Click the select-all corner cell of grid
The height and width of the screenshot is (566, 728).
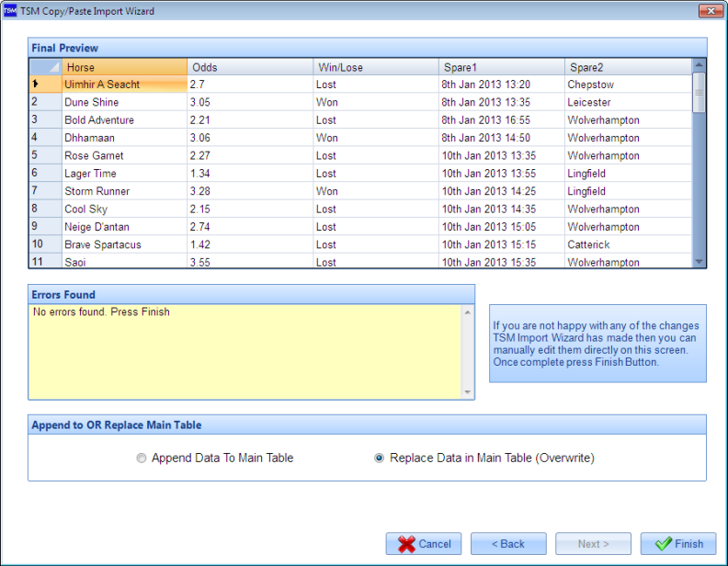[x=45, y=67]
